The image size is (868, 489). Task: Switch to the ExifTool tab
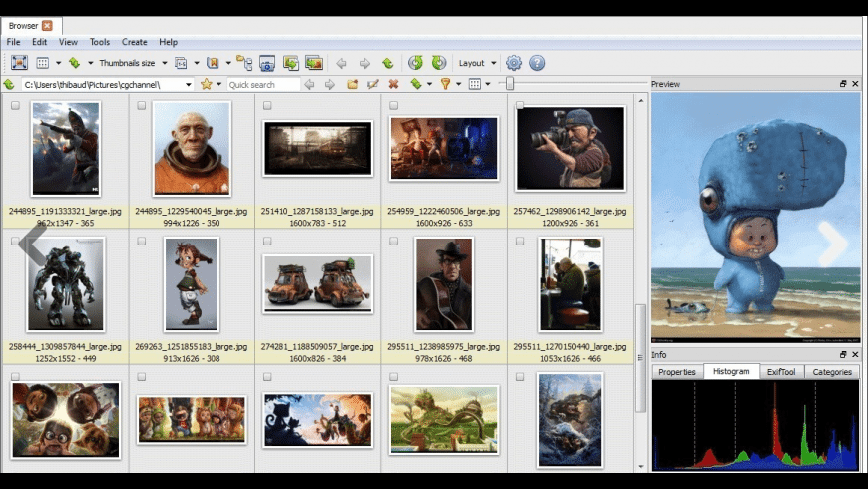780,372
